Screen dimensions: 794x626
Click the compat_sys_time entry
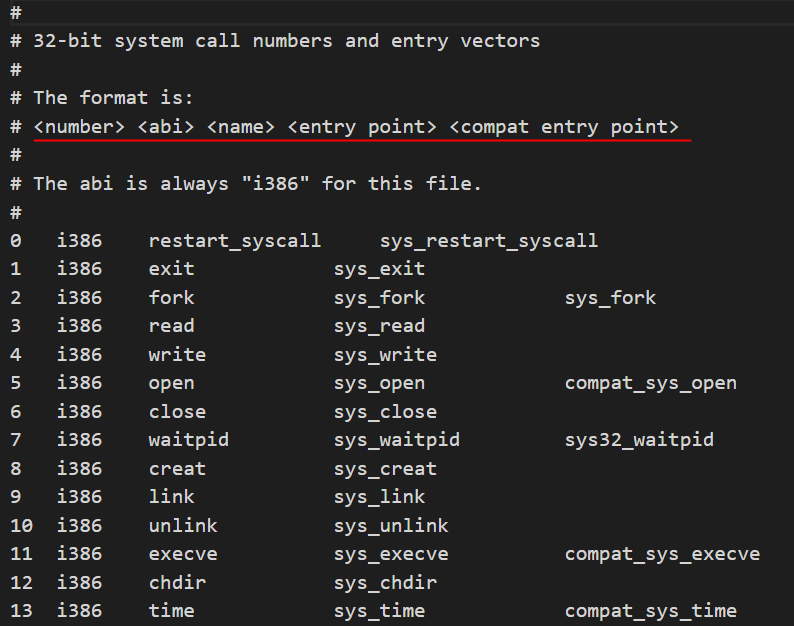[x=650, y=611]
